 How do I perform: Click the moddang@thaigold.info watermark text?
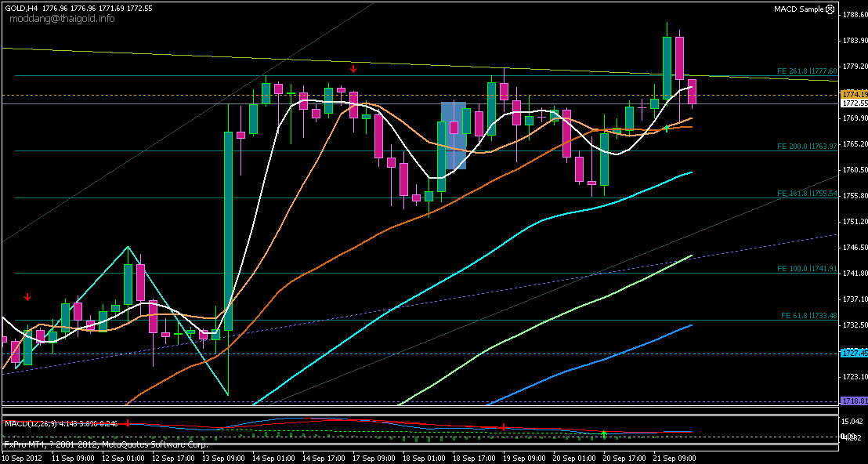pyautogui.click(x=63, y=19)
